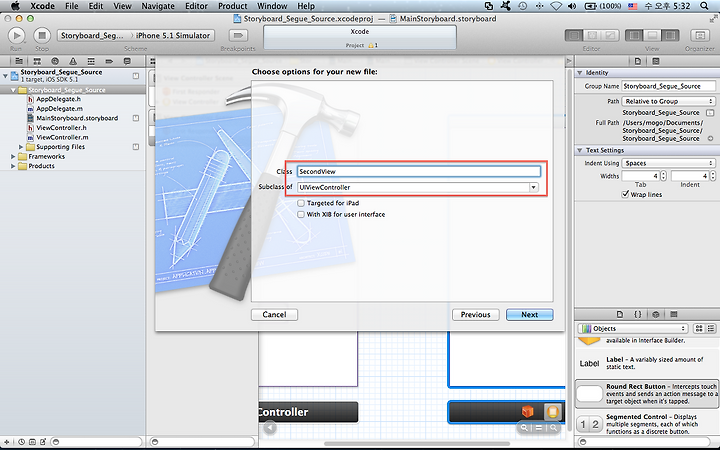This screenshot has width=720, height=450.
Task: Open the Object library cube icon
Action: [656, 315]
